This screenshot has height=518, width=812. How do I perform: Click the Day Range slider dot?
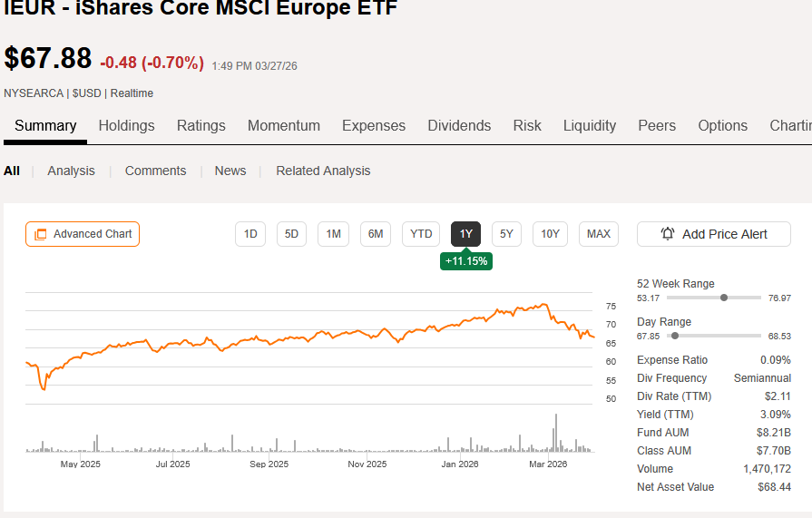674,336
